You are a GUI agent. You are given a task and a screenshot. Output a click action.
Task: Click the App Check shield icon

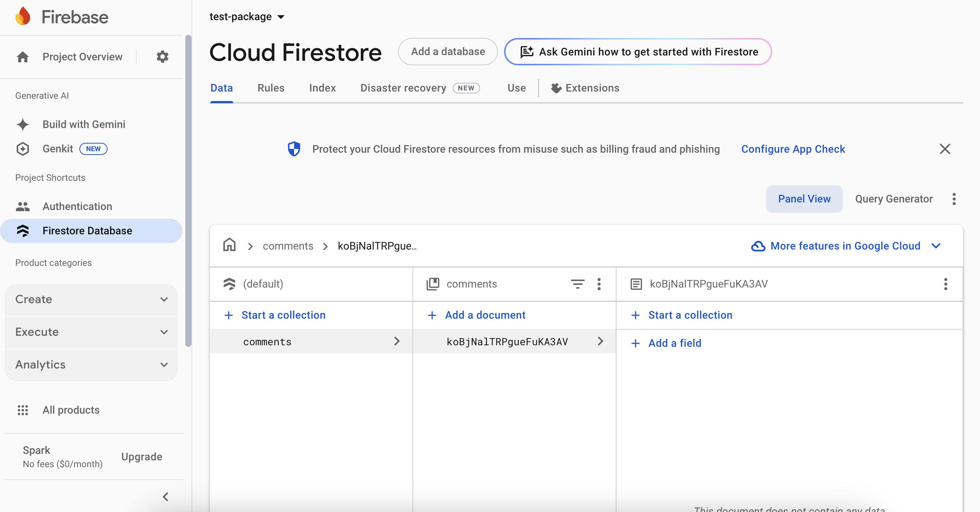(x=294, y=149)
